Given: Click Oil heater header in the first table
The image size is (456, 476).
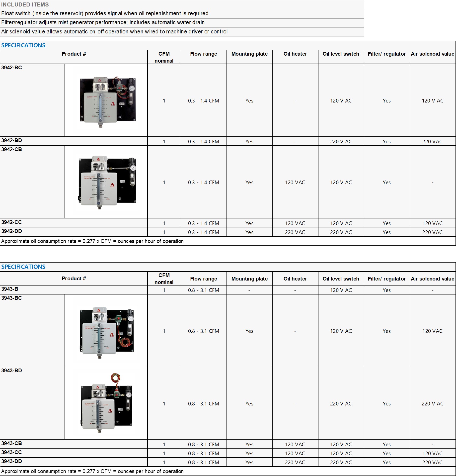Looking at the screenshot, I should coord(295,54).
